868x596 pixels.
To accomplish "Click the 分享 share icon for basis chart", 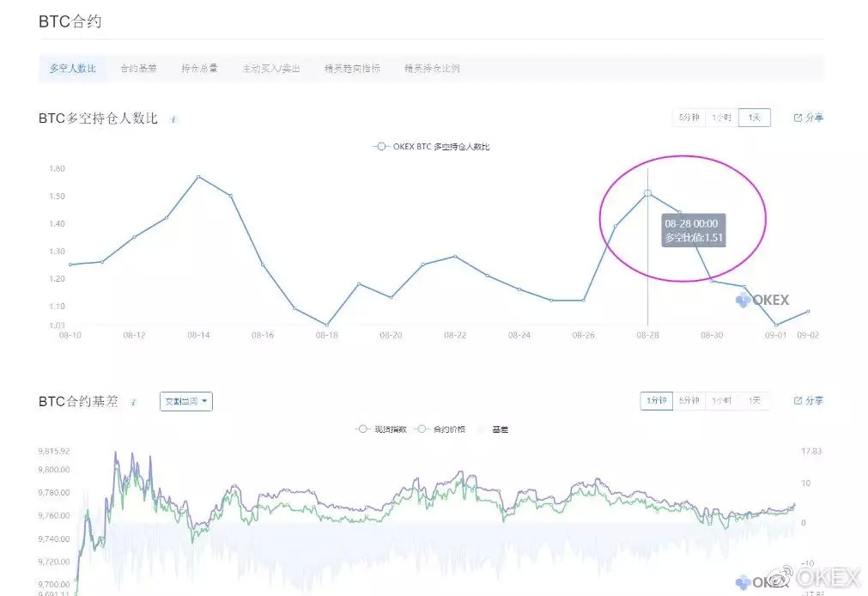I will pyautogui.click(x=798, y=400).
